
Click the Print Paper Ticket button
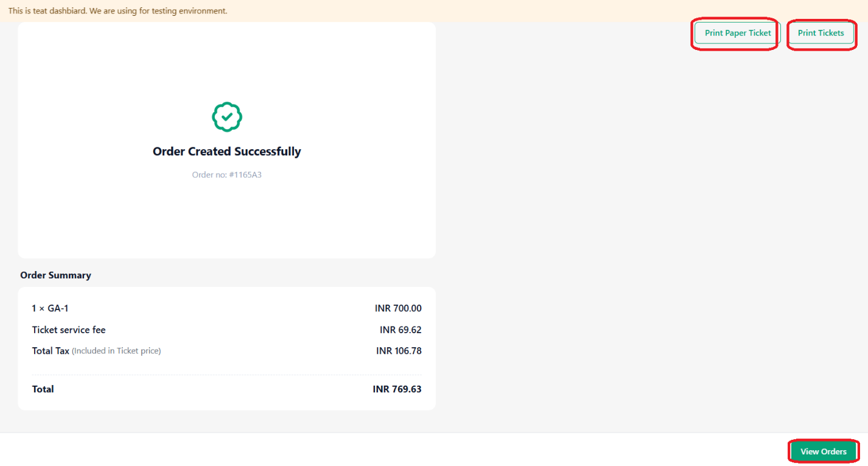737,33
